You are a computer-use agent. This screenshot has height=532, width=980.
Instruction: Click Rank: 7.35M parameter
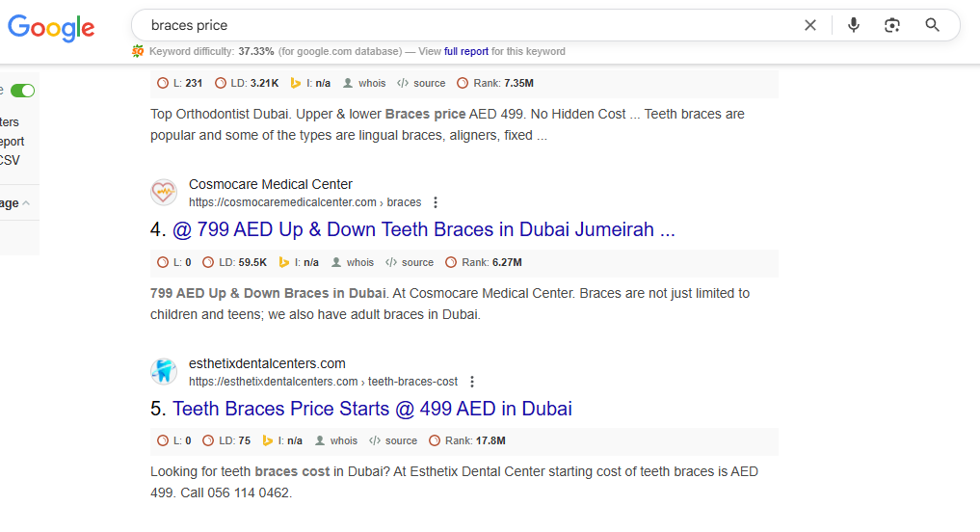tap(495, 83)
